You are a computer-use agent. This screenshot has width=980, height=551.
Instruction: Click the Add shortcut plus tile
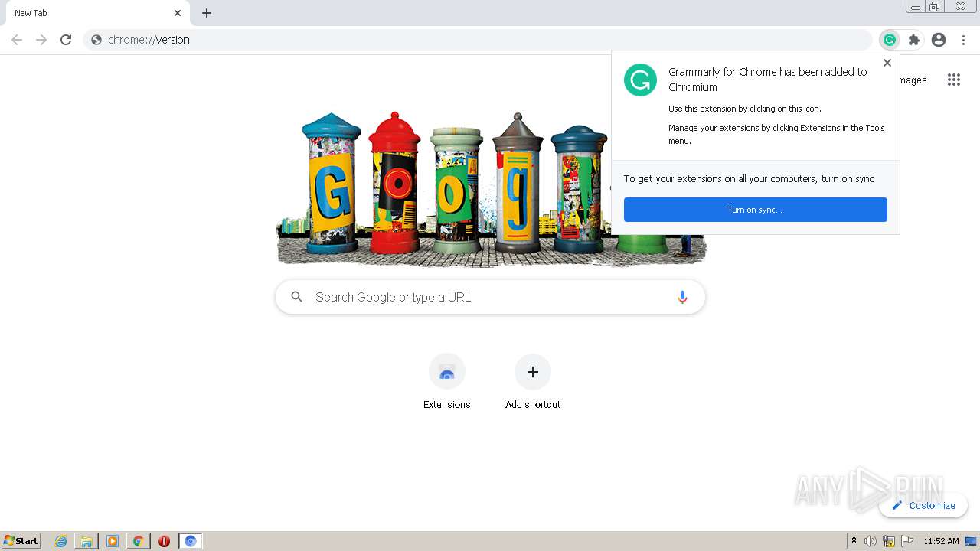tap(533, 381)
